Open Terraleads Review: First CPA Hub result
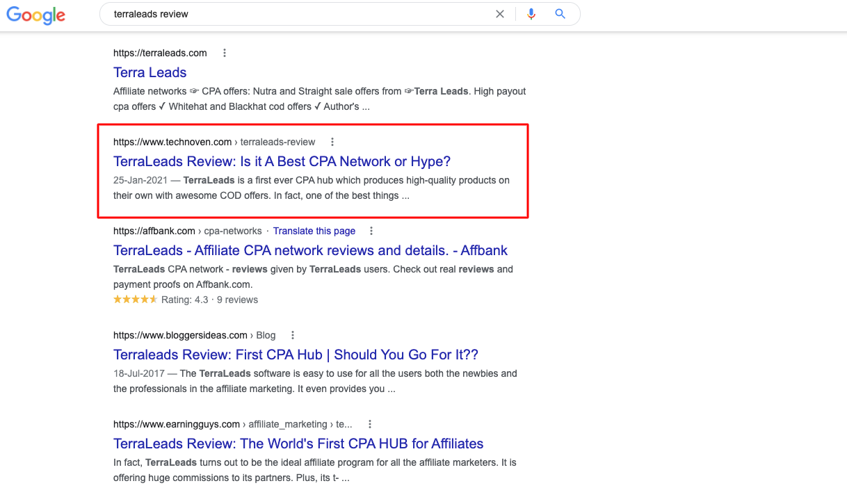The width and height of the screenshot is (847, 504). click(x=296, y=355)
